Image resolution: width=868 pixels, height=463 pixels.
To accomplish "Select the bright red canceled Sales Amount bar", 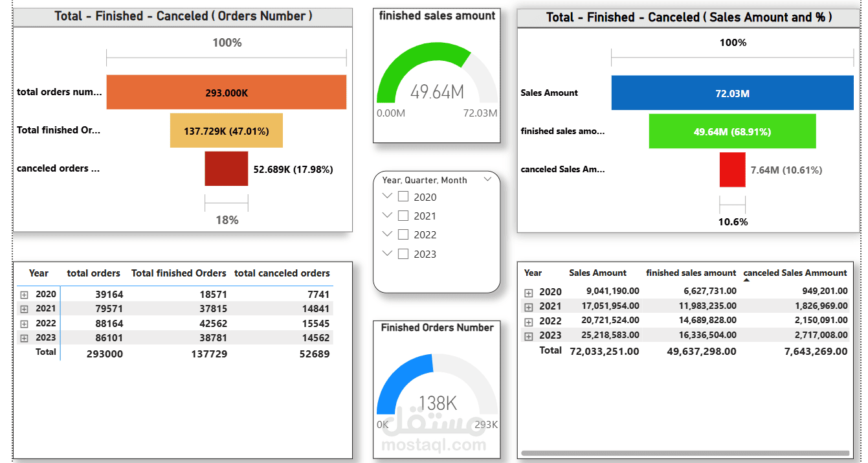I will click(732, 170).
